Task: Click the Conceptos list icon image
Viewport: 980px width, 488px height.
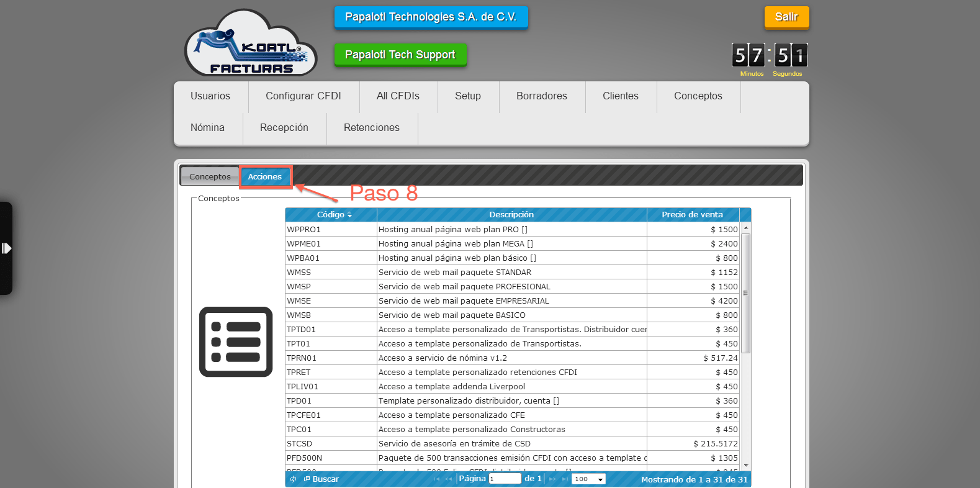Action: coord(236,341)
